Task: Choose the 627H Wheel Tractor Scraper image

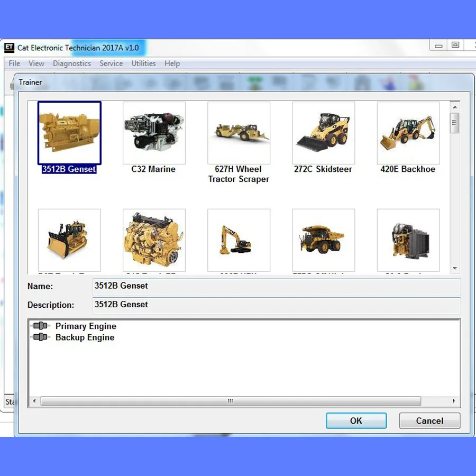Action: (239, 133)
